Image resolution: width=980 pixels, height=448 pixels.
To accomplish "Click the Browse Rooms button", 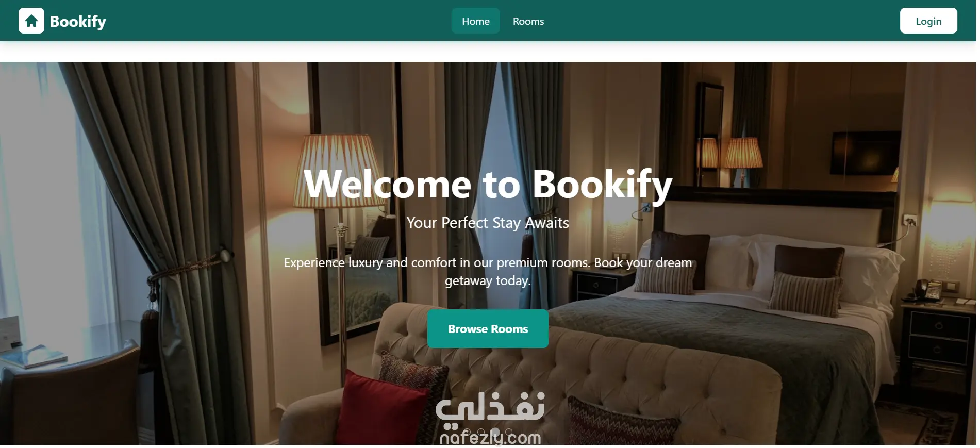I will pos(488,329).
